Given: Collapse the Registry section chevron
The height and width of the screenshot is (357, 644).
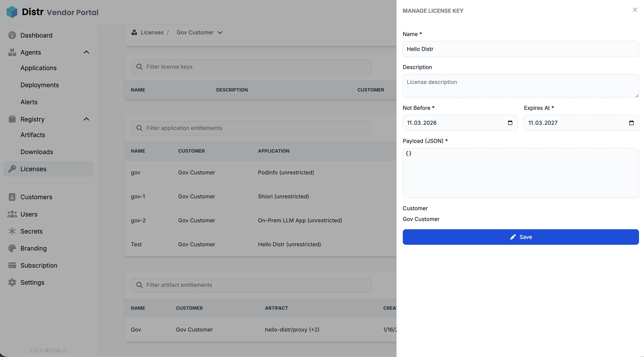Looking at the screenshot, I should (x=86, y=119).
